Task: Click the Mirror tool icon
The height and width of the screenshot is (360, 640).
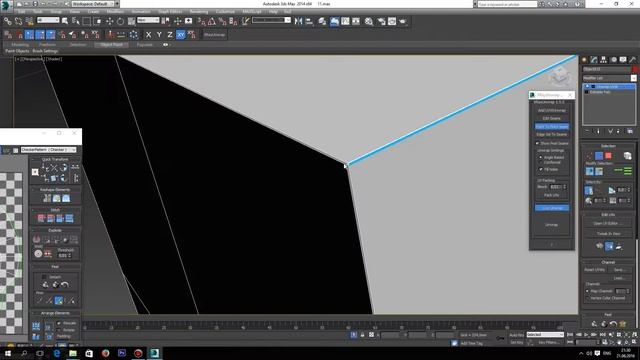Action: [298, 21]
